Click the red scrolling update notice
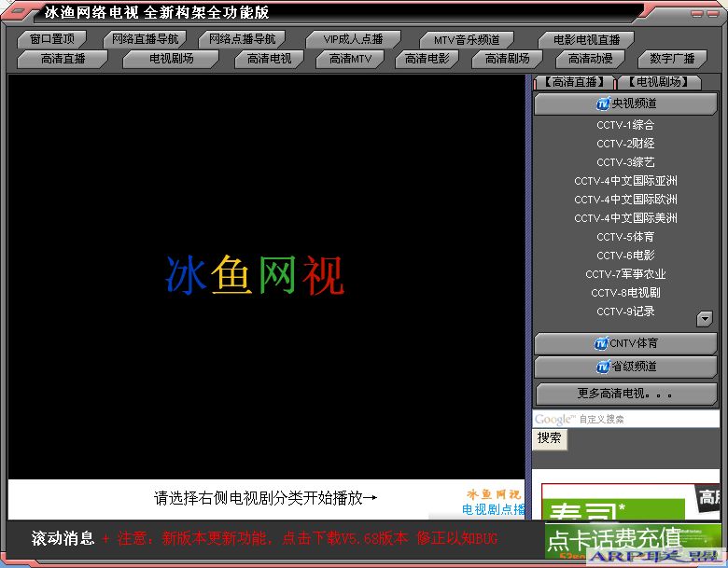 pyautogui.click(x=300, y=538)
